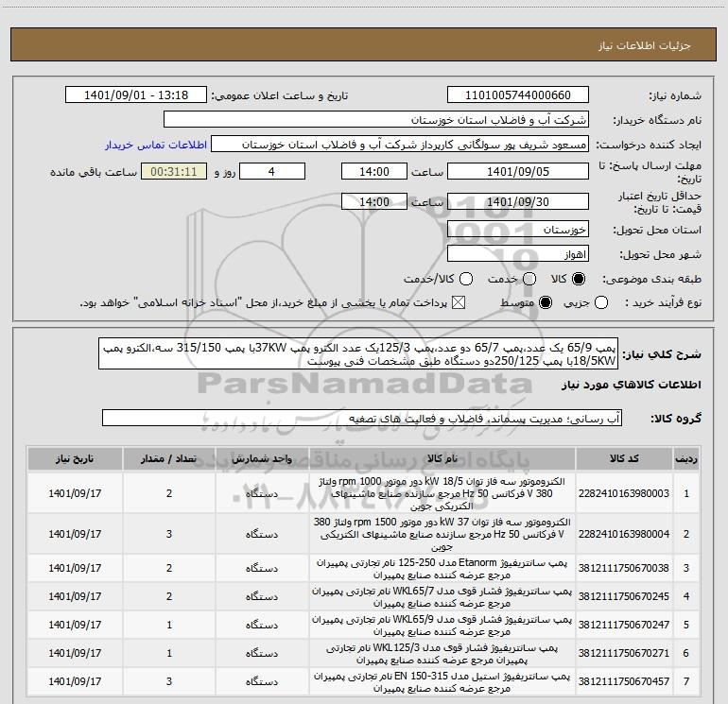The width and height of the screenshot is (728, 704).
Task: Click the جزئیات اطلاعات نیاز page heading
Action: [644, 45]
